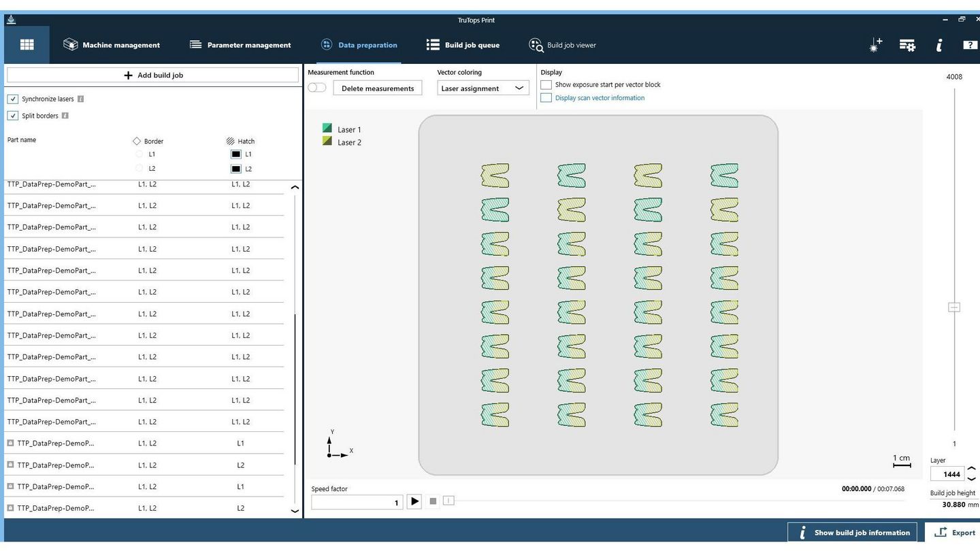The image size is (980, 551).
Task: Toggle the Measurement function switch
Action: point(317,88)
